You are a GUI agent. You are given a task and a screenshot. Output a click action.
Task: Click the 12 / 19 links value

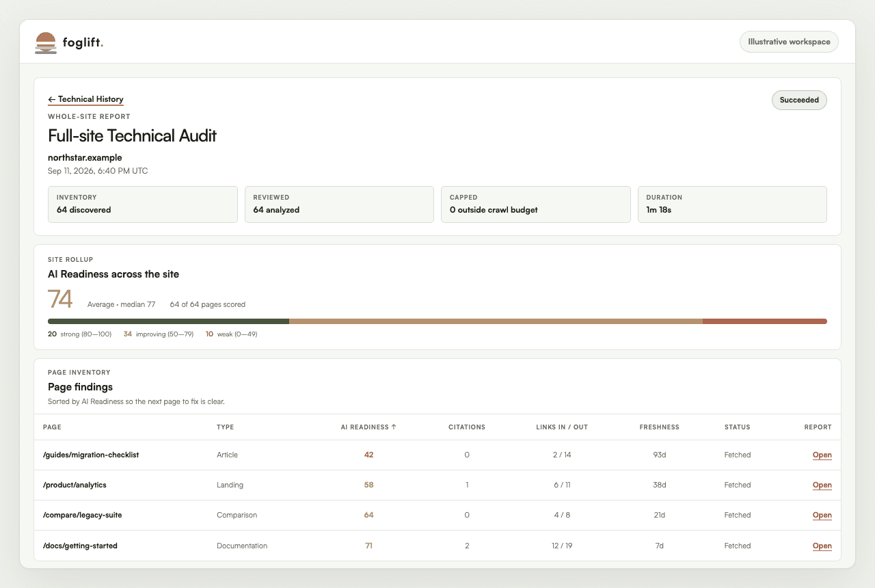pos(562,546)
